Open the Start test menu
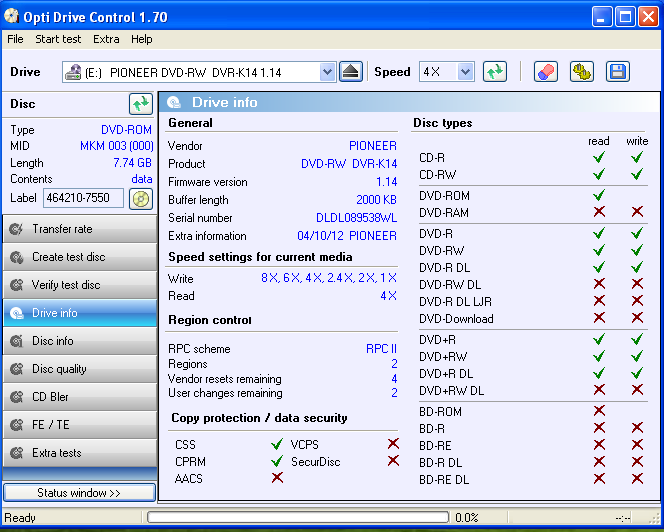 click(58, 39)
